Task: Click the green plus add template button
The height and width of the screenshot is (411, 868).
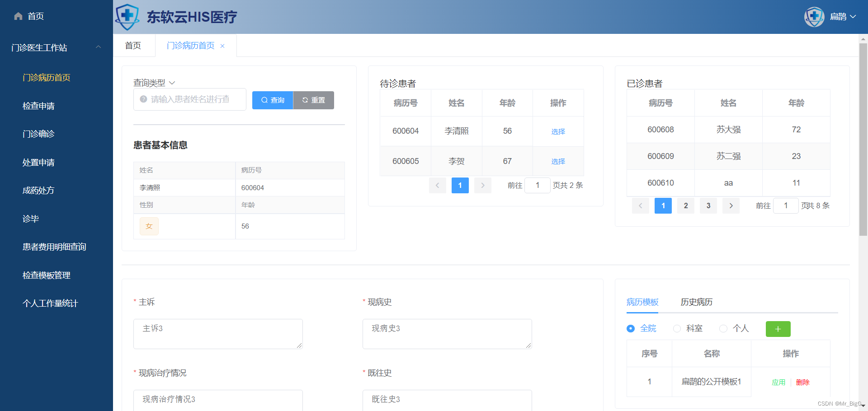Action: (778, 329)
